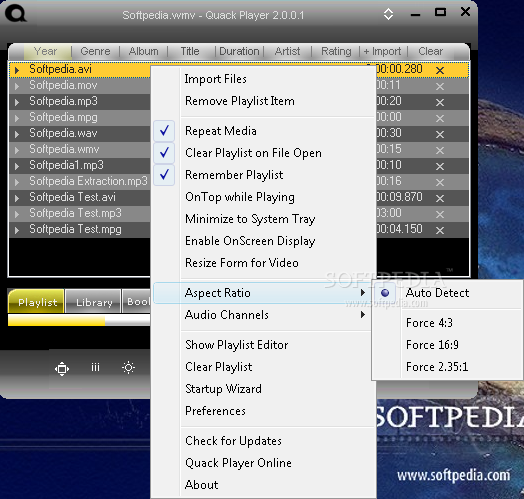The height and width of the screenshot is (499, 524).
Task: Select Force 4:3 aspect ratio
Action: point(447,323)
